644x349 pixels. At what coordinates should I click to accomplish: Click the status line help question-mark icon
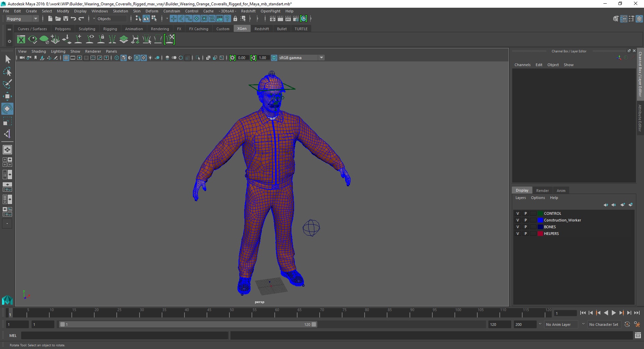pos(227,19)
